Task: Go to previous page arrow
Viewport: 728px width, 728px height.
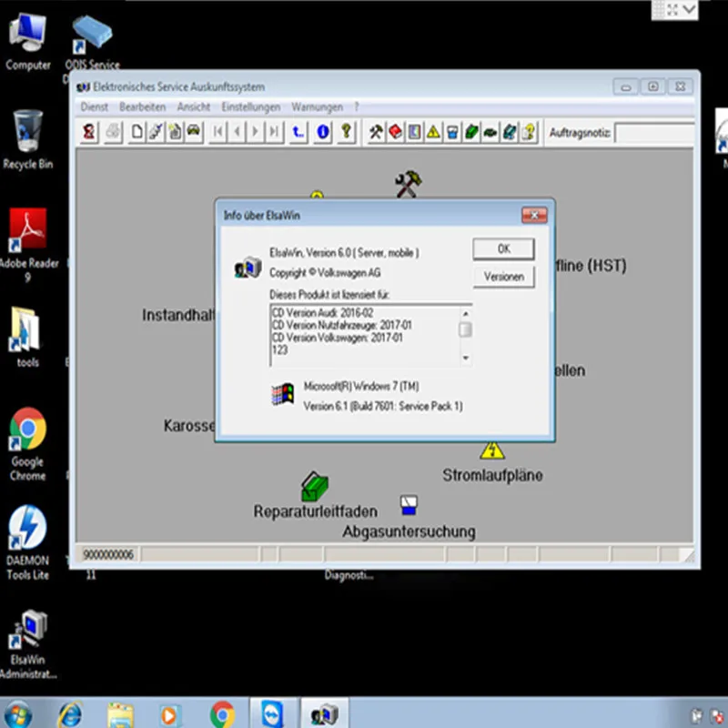Action: click(x=238, y=132)
